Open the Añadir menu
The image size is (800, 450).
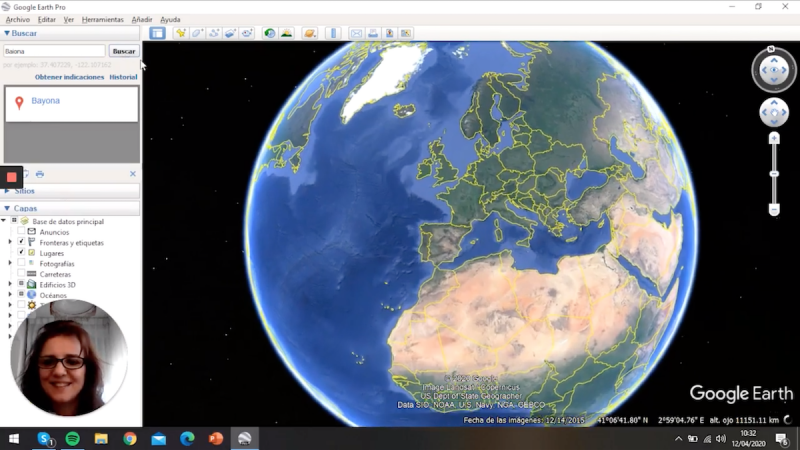click(x=142, y=19)
